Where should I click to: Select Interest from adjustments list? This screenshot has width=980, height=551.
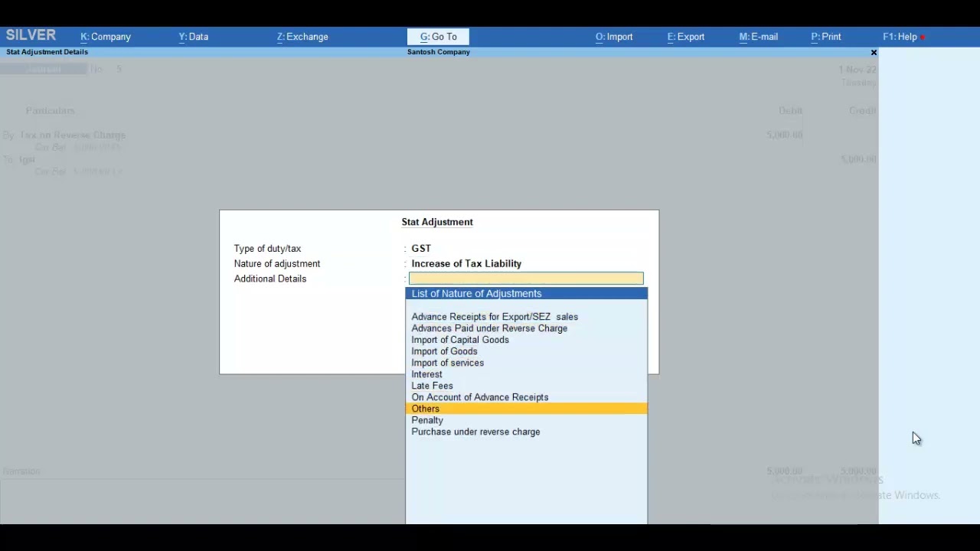click(526, 374)
